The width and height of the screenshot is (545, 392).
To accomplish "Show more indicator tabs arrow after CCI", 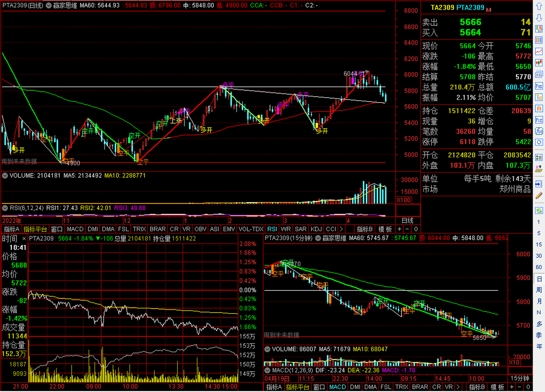I will pyautogui.click(x=341, y=229).
